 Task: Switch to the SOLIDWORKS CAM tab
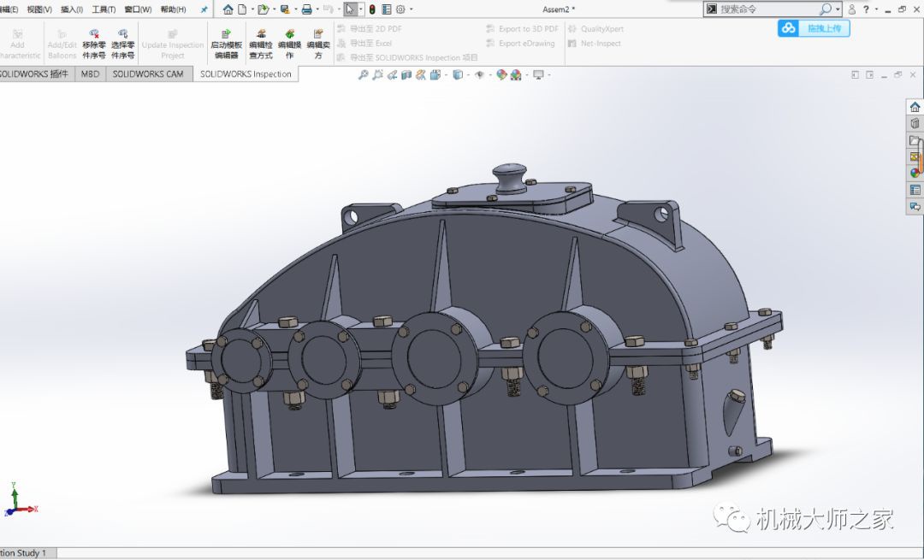point(148,74)
